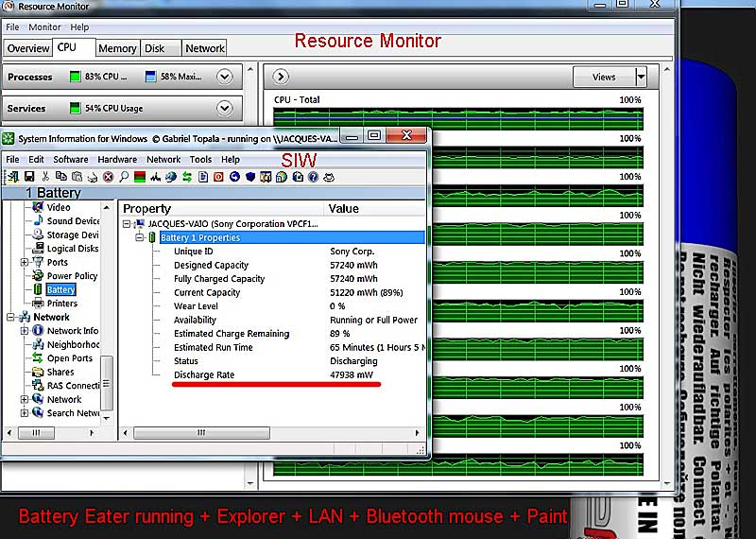Click the blue shield icon in SIW toolbar
Screen dimensions: 756x539
pyautogui.click(x=250, y=177)
